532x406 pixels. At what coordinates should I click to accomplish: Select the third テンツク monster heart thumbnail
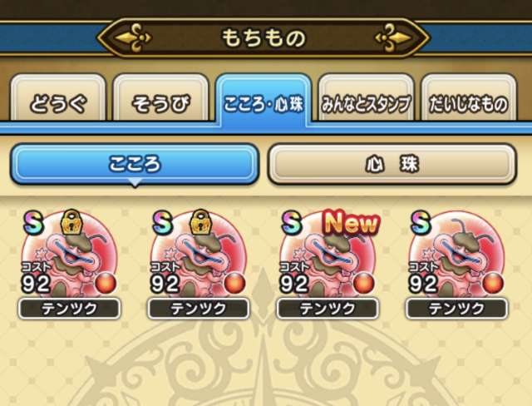click(328, 255)
